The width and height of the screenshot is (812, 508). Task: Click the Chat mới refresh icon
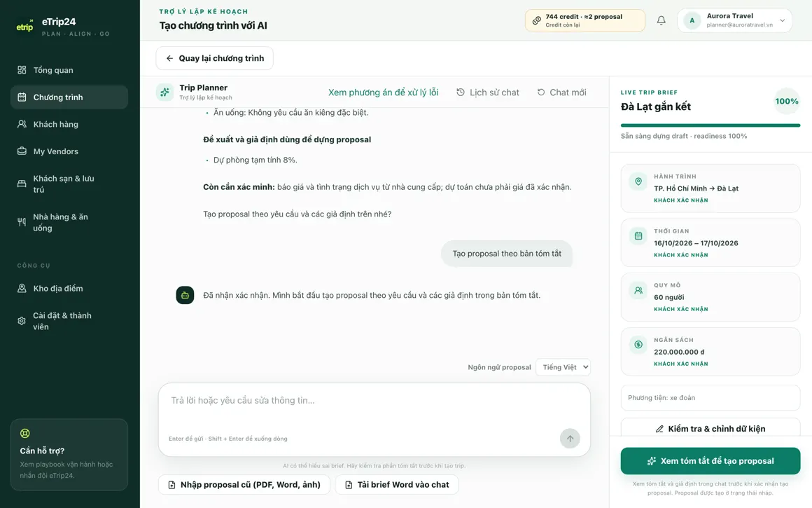click(x=541, y=92)
